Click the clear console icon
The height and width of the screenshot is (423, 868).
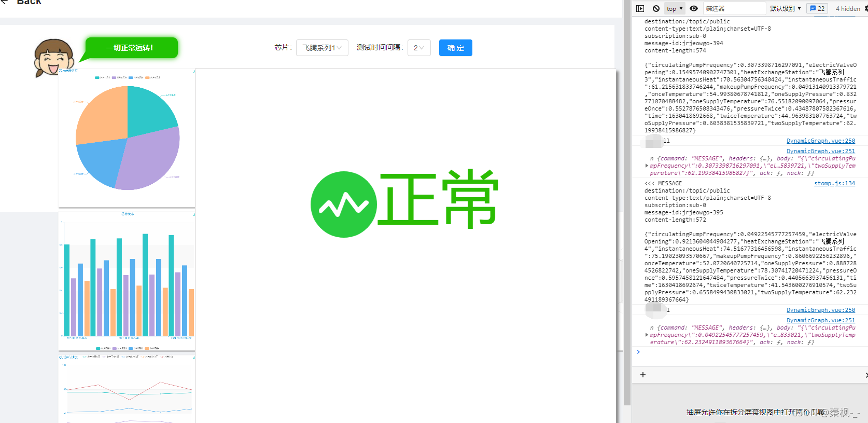point(656,8)
